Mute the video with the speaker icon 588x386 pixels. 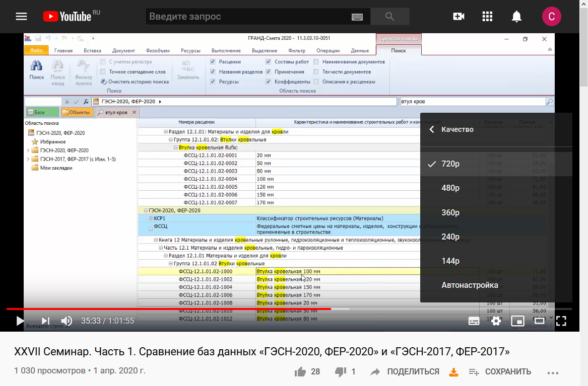67,321
